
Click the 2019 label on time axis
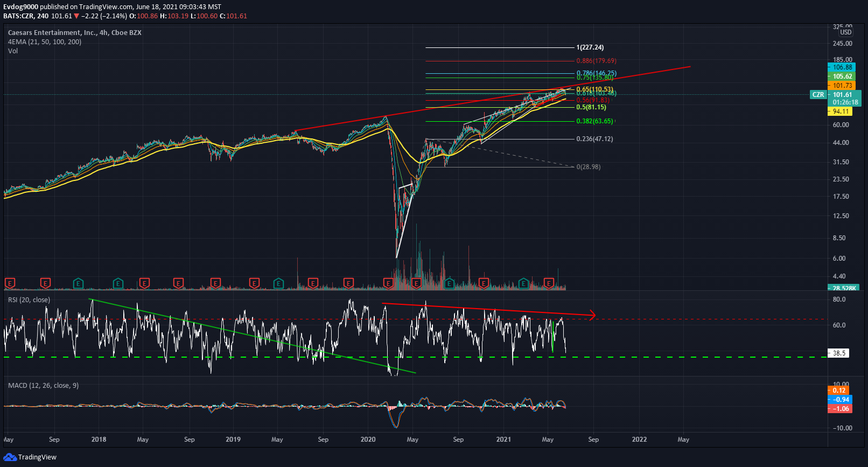pyautogui.click(x=233, y=440)
